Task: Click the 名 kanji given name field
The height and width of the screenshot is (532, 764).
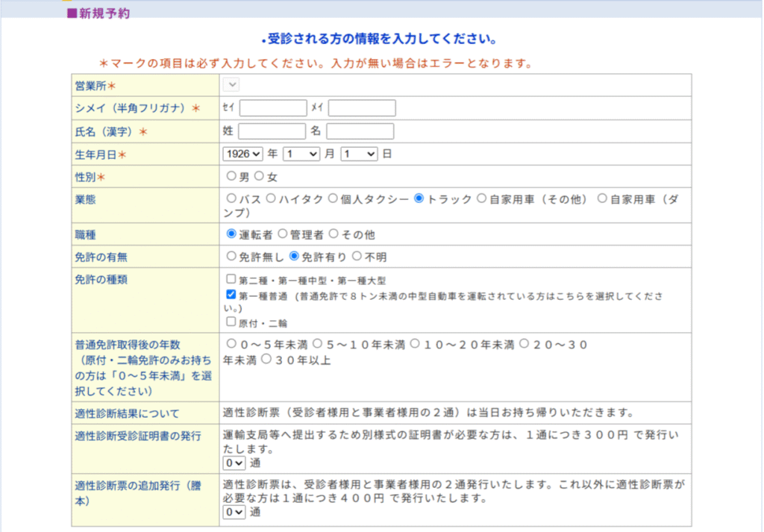Action: (360, 131)
